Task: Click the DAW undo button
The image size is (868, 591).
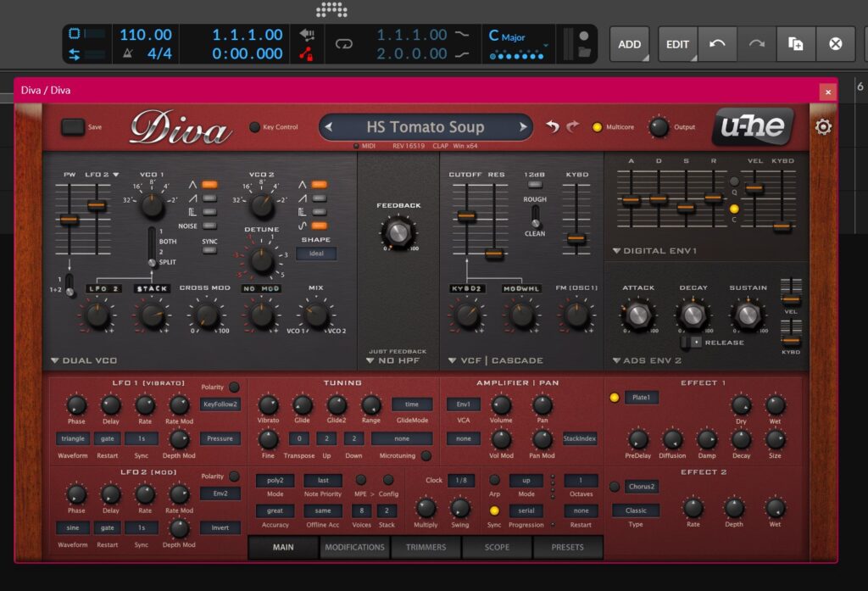Action: pos(717,44)
